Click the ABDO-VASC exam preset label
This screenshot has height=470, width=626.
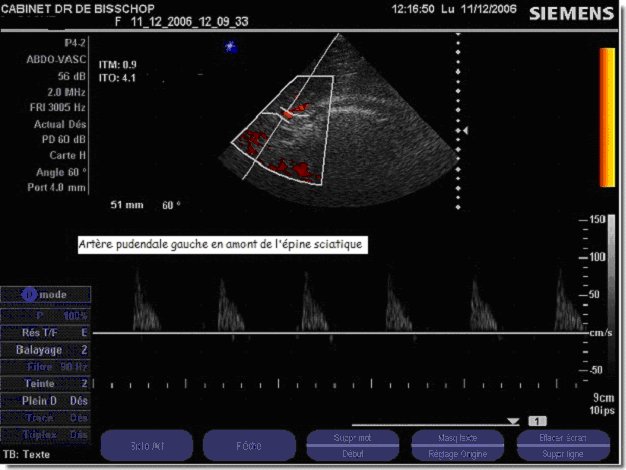56,59
